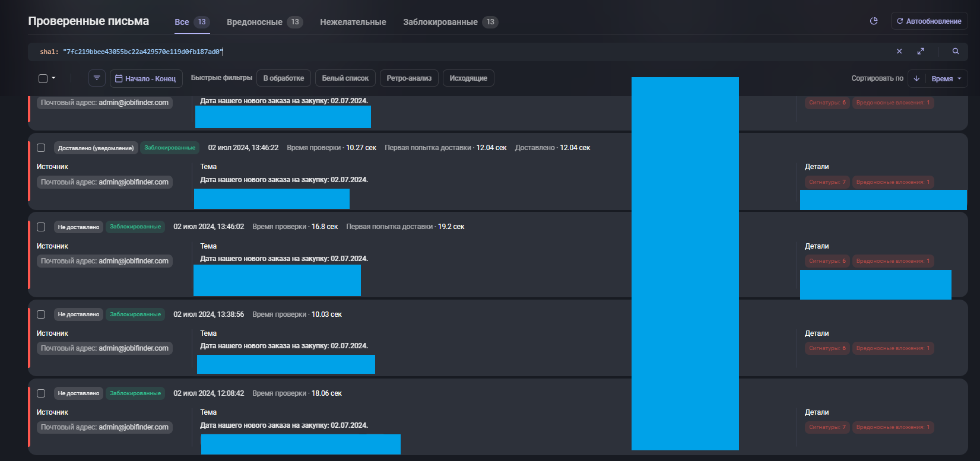Select the email from 13:46:22
The height and width of the screenshot is (461, 980).
pos(41,148)
